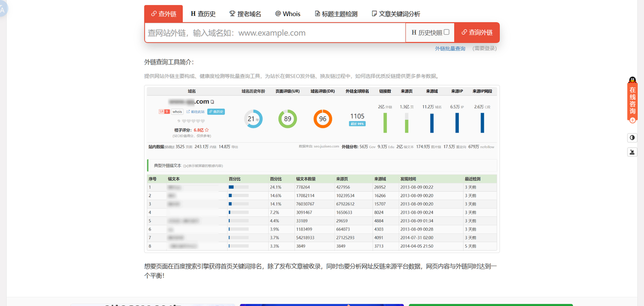Click the 2013-08-09 01:34 discovery time

click(417, 221)
